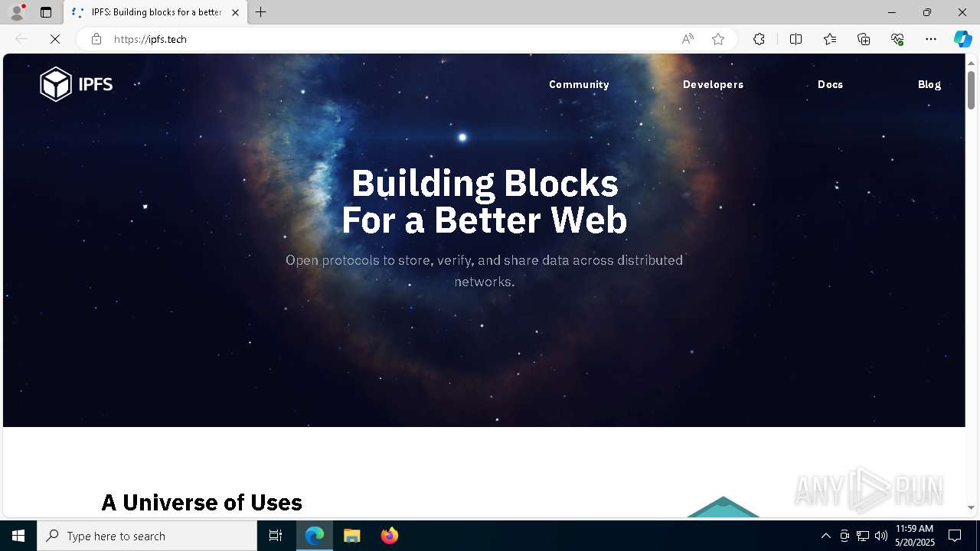Open Settings and more menu

931,39
